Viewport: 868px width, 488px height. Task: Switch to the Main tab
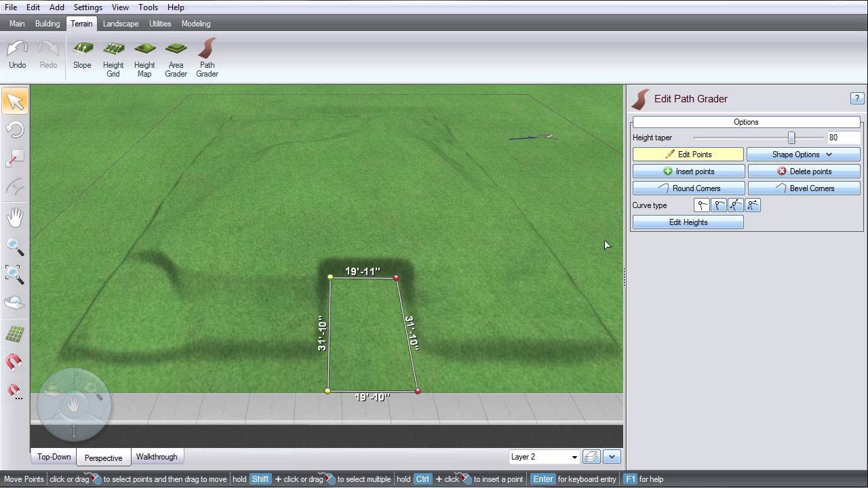pos(17,24)
